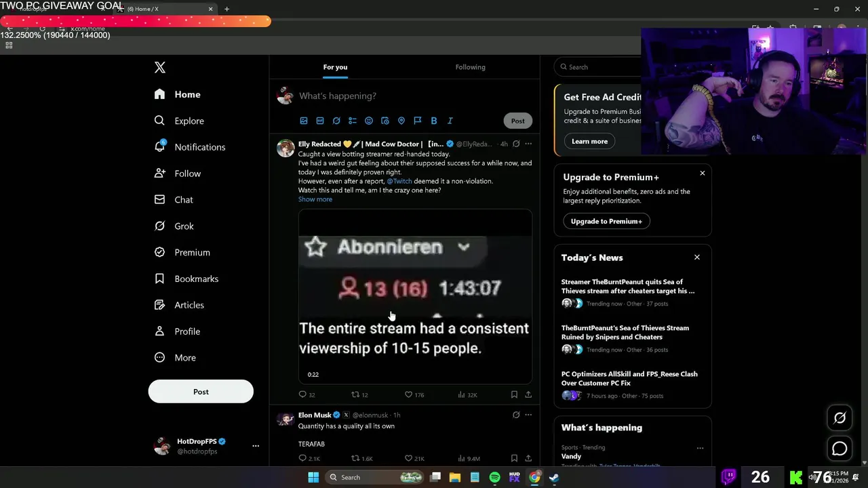Bookmark Elly Redacted's post

click(x=514, y=394)
